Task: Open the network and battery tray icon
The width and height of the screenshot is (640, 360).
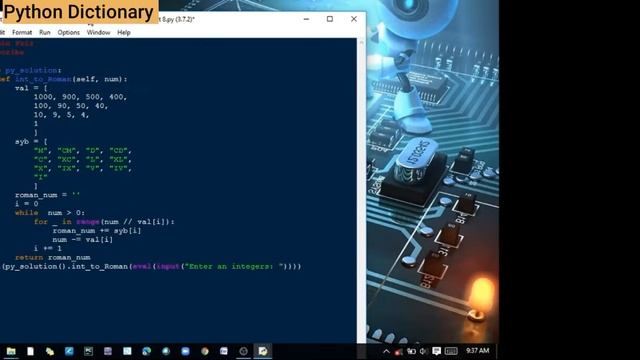Action: (x=411, y=351)
